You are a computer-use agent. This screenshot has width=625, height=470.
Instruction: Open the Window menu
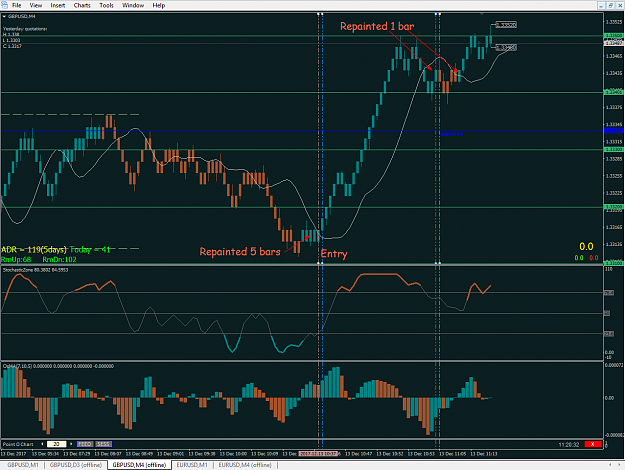click(133, 5)
